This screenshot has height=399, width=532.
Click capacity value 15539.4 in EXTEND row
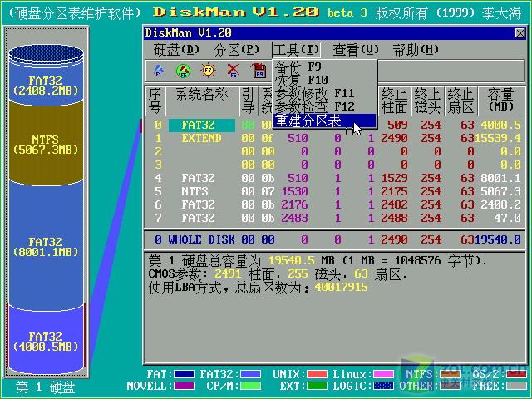(x=497, y=138)
